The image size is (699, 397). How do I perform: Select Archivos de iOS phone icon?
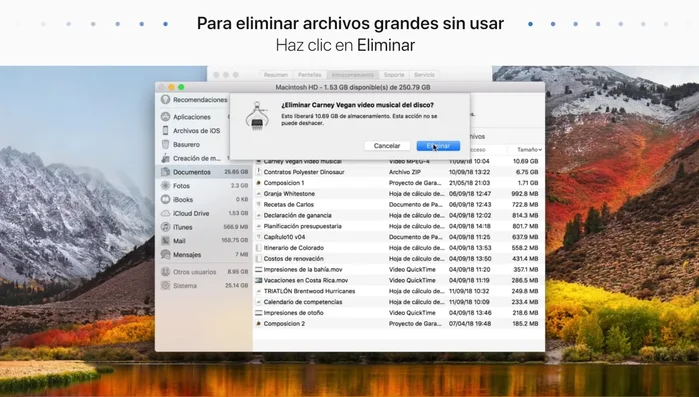pos(165,131)
